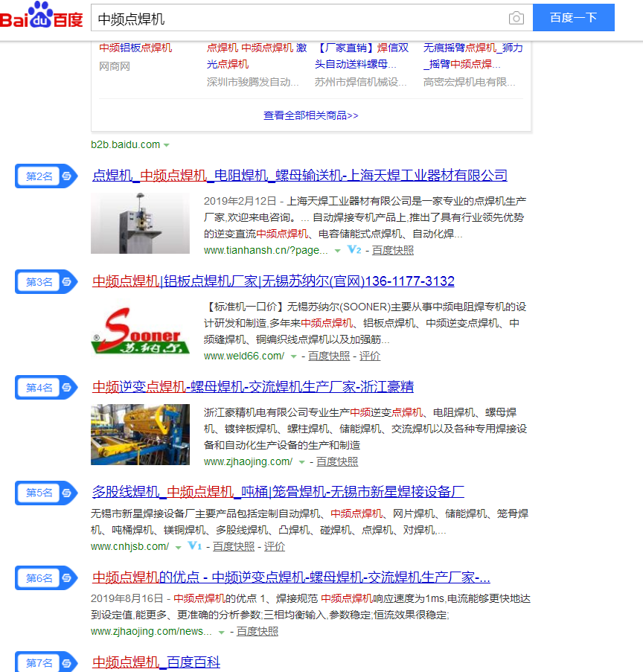Click the rank badge labeled 第7名

[46, 662]
